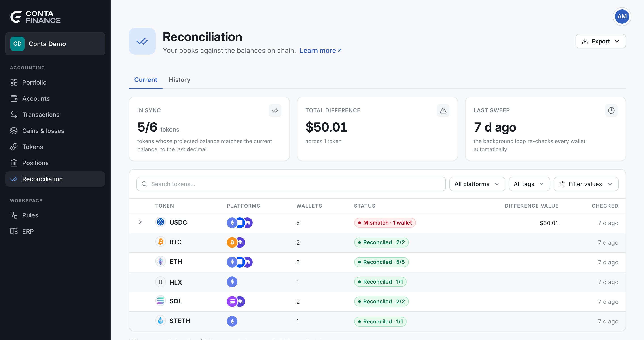
Task: Click the Bitcoin platform icon in BTC row
Action: point(232,242)
